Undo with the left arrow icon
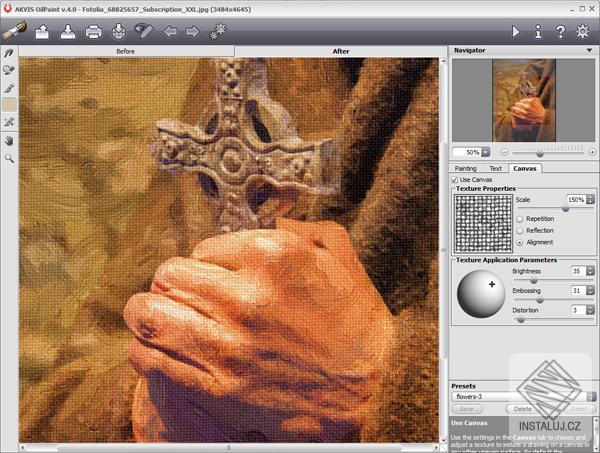600x453 pixels. [x=170, y=31]
